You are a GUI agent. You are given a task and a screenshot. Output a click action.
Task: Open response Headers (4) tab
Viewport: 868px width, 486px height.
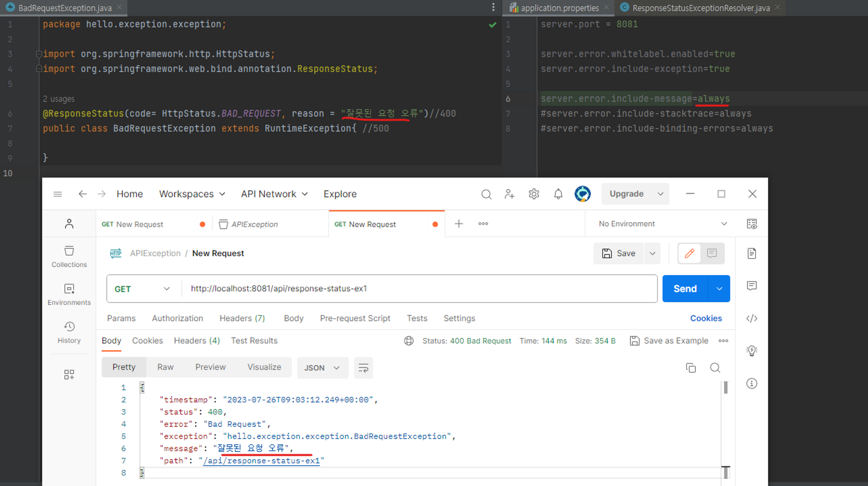[197, 341]
